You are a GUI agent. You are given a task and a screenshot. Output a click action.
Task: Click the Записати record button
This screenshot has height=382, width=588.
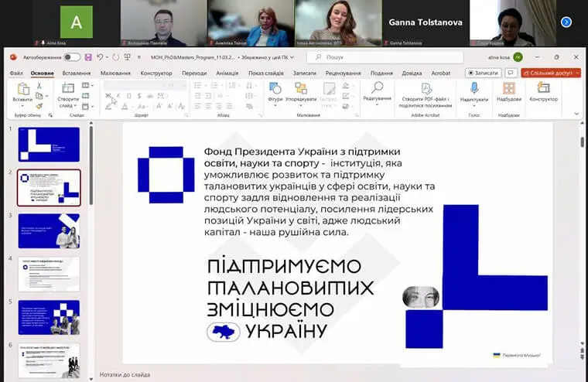point(483,73)
